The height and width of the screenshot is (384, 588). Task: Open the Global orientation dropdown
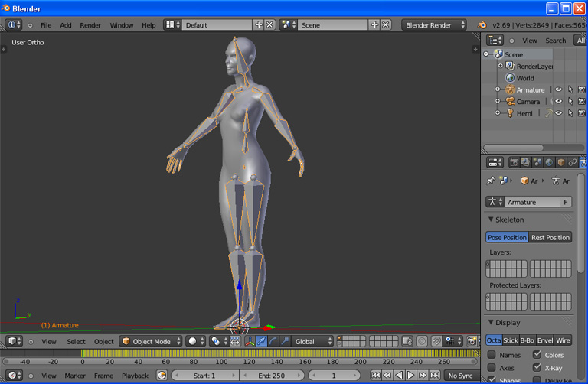(313, 341)
